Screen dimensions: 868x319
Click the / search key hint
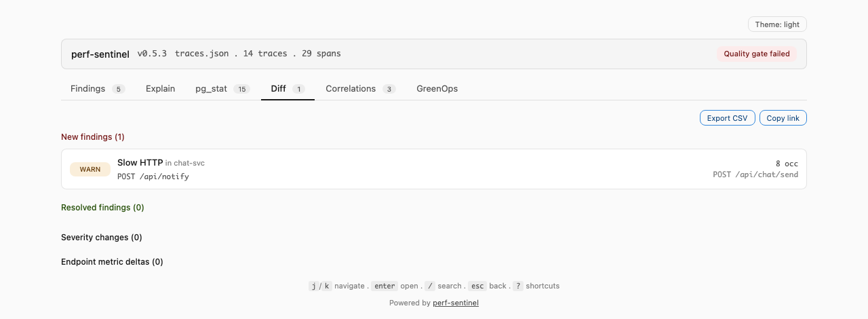click(x=429, y=286)
